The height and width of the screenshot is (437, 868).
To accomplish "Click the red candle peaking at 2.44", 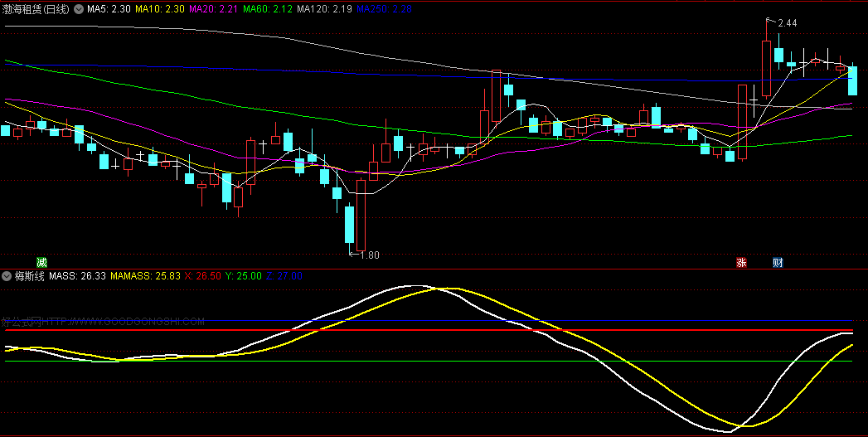I will (x=766, y=67).
